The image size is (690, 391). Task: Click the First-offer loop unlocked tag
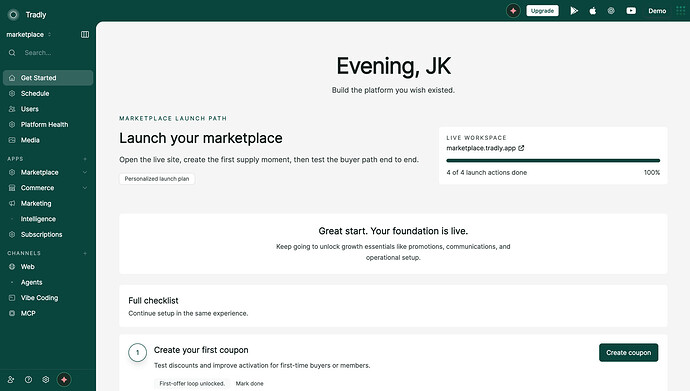(192, 384)
